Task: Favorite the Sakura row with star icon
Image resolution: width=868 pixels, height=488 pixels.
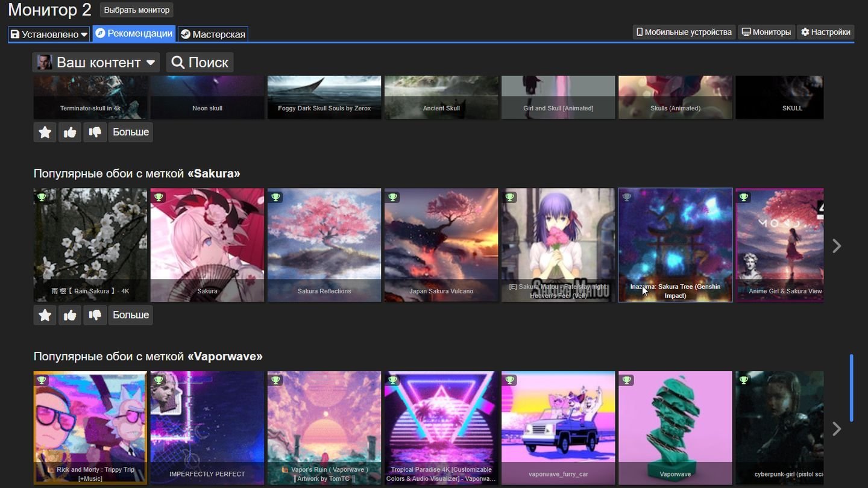Action: (45, 315)
